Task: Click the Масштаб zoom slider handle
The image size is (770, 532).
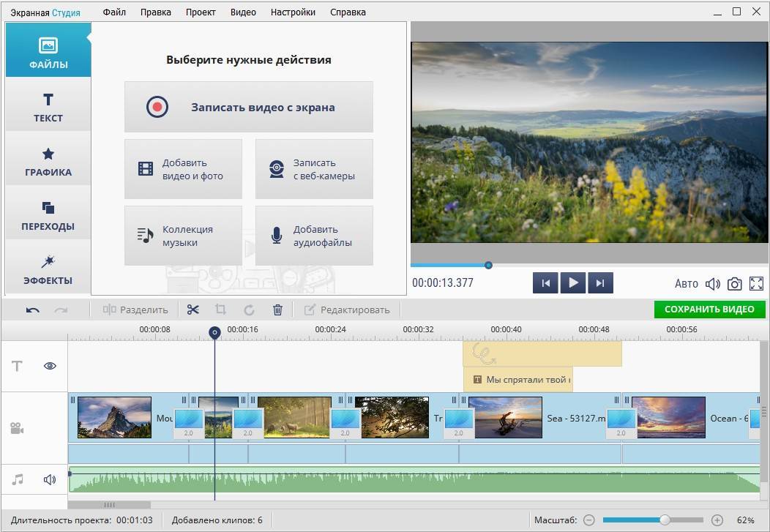Action: pos(665,520)
